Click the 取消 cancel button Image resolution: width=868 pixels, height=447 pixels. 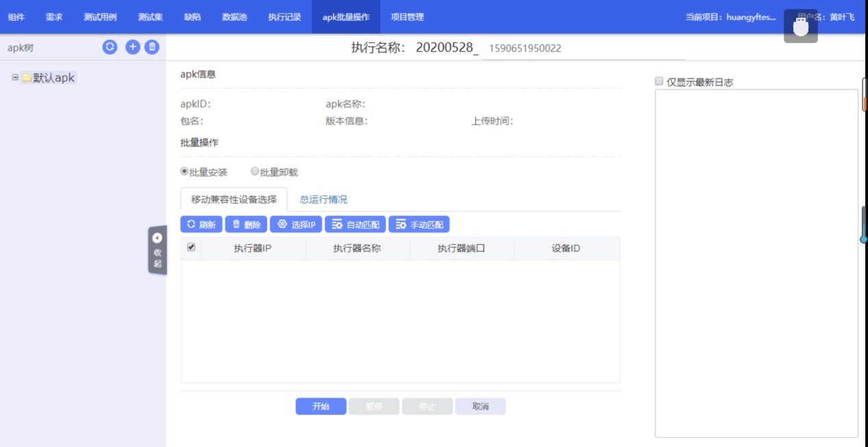point(480,406)
